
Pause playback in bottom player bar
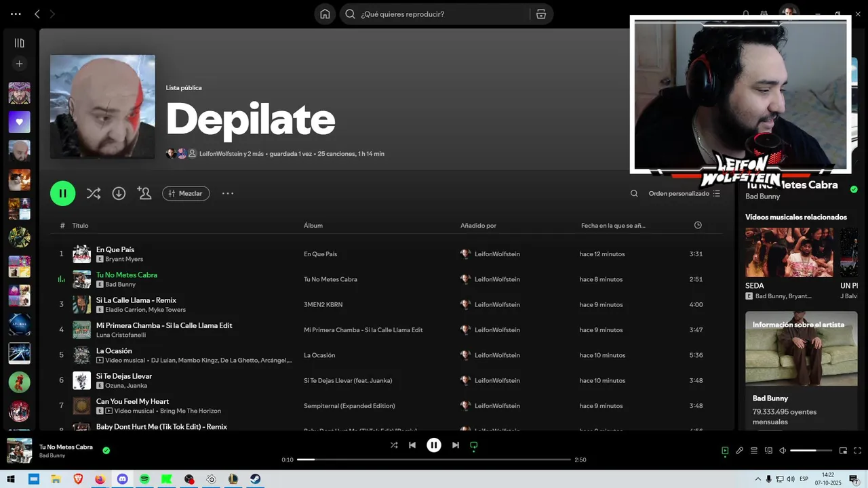pos(434,445)
